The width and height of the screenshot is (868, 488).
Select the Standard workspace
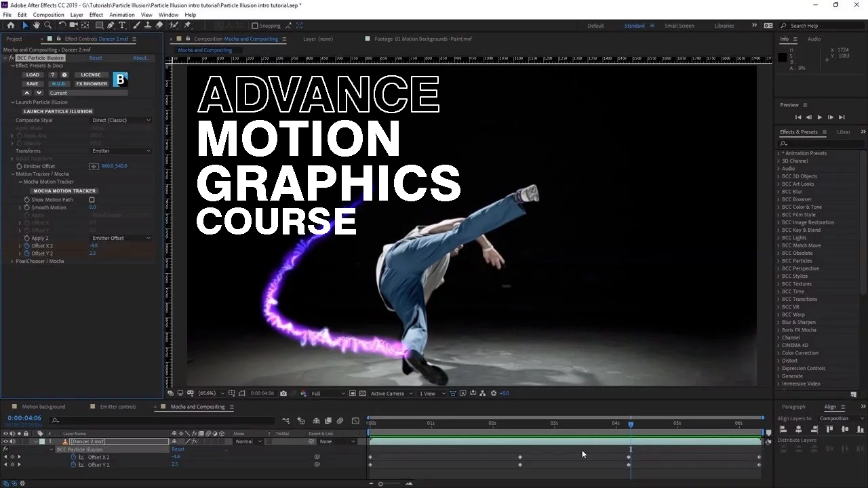point(635,26)
